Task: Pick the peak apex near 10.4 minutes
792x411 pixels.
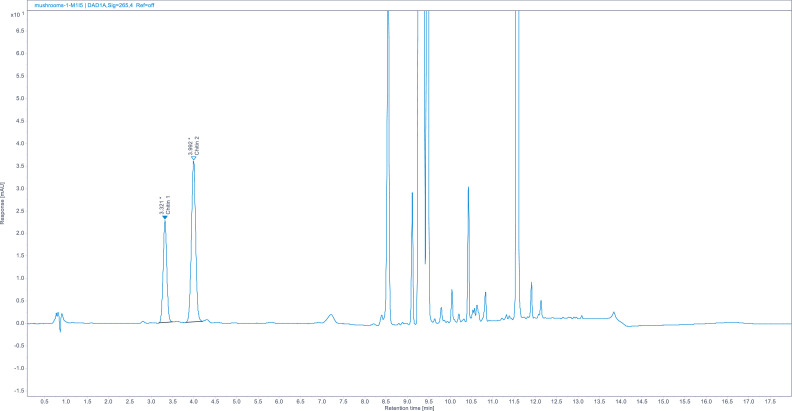Action: [x=468, y=188]
